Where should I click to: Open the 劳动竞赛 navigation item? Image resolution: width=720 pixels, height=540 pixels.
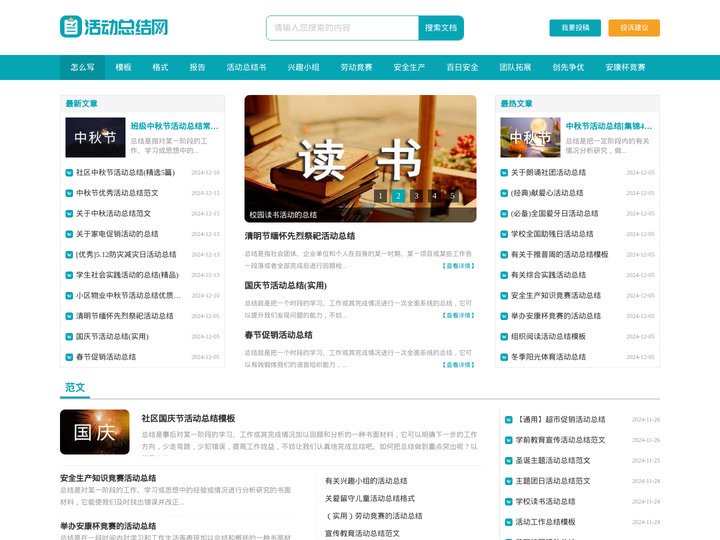[x=356, y=68]
